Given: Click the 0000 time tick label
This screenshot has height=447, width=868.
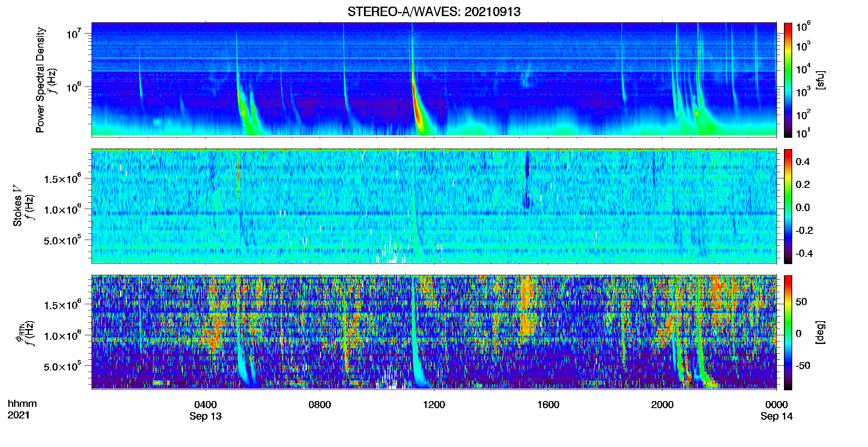Looking at the screenshot, I should pos(776,405).
